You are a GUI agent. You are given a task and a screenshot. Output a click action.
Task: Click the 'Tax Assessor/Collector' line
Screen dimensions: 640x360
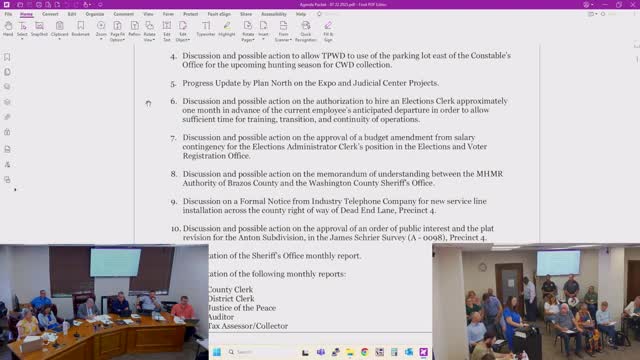[x=248, y=326]
